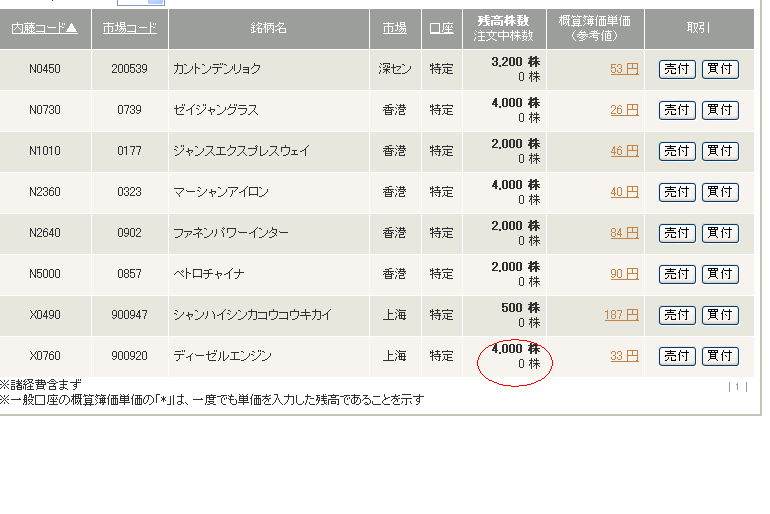Click 売付 for ジャンスエクスプレスウェイ
770x514 pixels.
click(x=677, y=151)
